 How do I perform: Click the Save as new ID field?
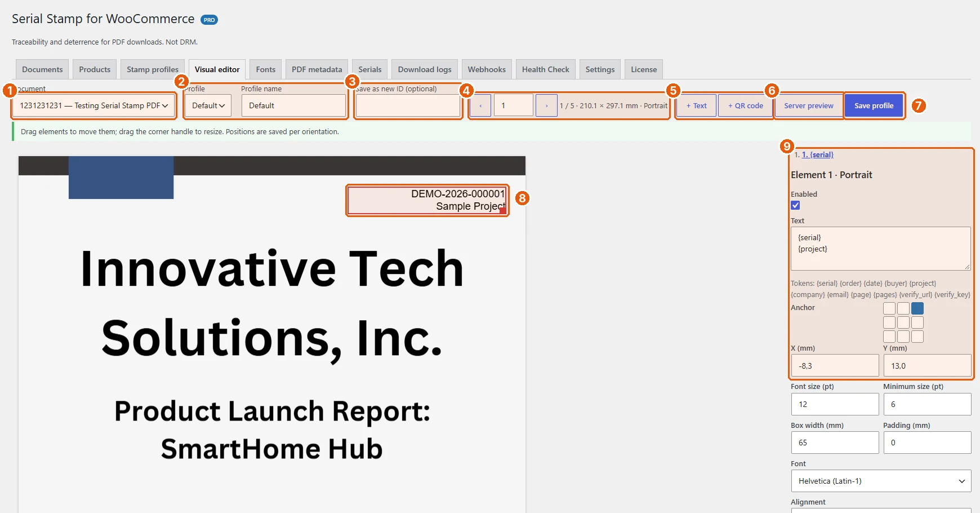(x=408, y=105)
